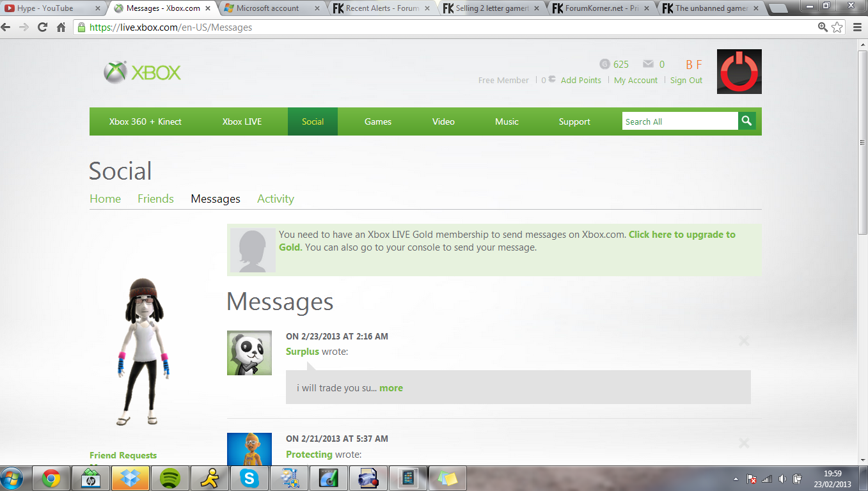Open the Xbox LIVE menu

coord(242,121)
